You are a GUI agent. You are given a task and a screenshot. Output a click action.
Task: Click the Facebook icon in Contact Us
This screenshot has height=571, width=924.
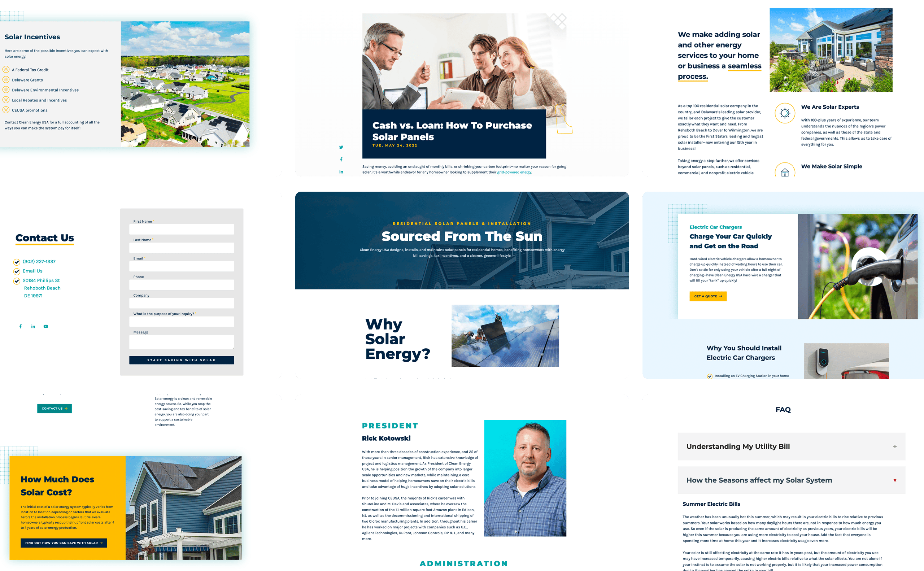pyautogui.click(x=21, y=326)
